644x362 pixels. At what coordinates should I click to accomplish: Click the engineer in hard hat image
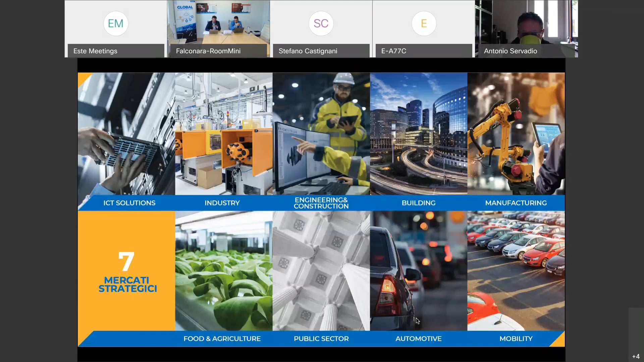coord(321,134)
